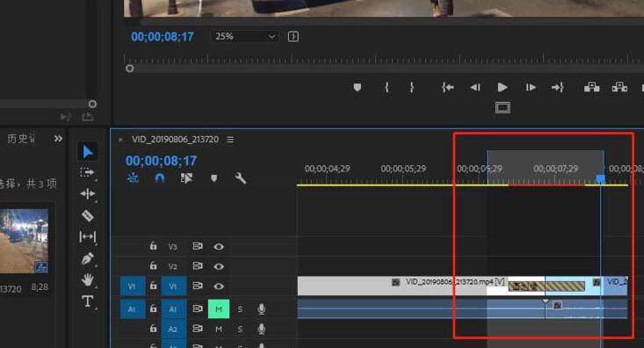This screenshot has height=348, width=644.
Task: Select the Razor tool
Action: pyautogui.click(x=88, y=215)
